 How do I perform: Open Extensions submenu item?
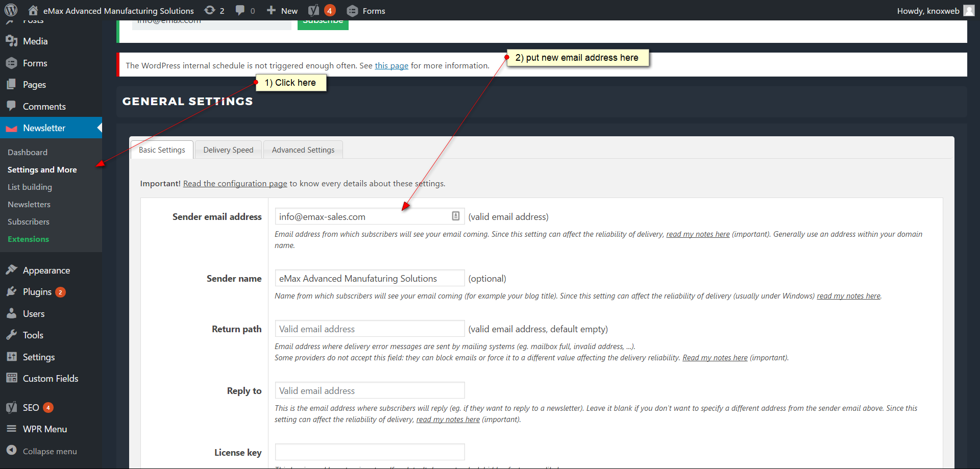click(29, 239)
